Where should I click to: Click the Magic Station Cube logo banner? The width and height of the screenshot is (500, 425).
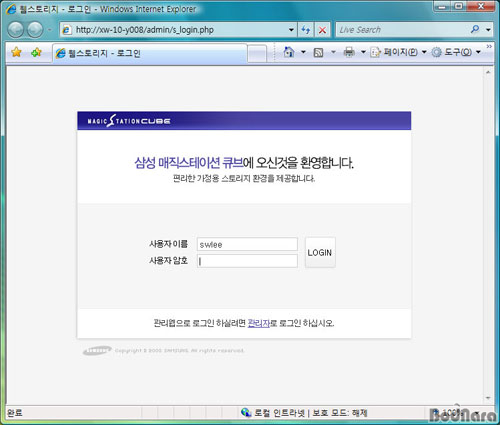[129, 121]
